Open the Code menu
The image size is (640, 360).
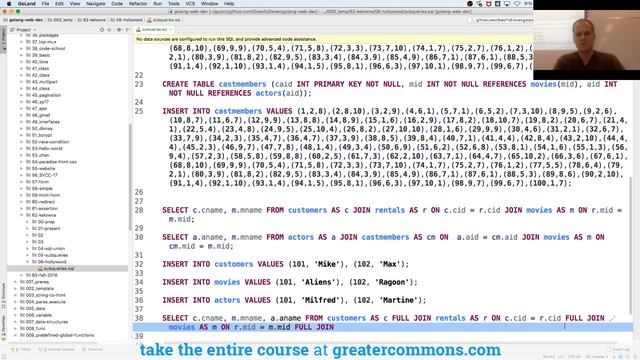pos(117,4)
